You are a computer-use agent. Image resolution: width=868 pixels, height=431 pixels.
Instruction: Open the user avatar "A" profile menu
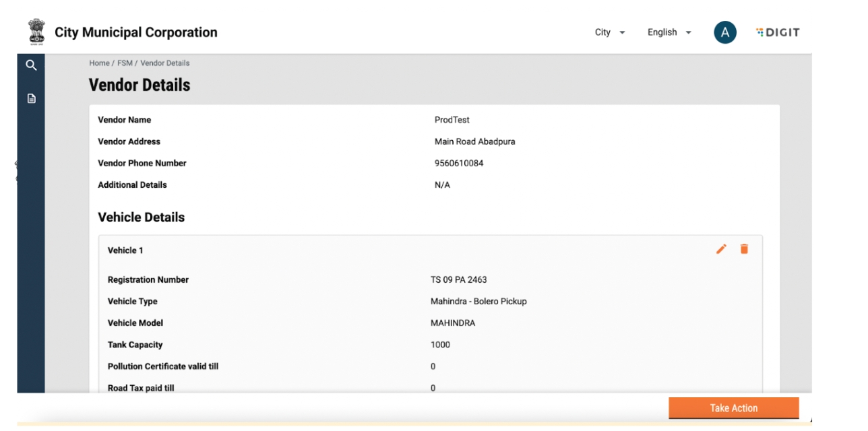pos(725,32)
